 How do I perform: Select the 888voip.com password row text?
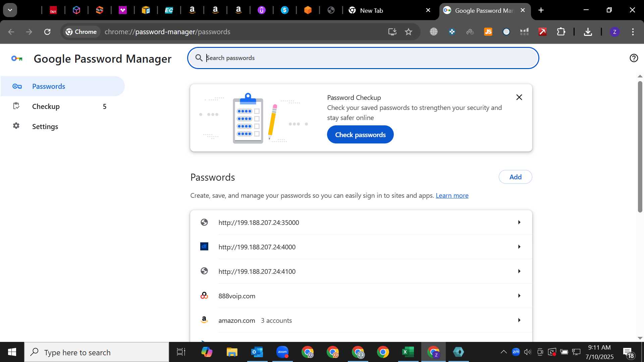click(237, 296)
